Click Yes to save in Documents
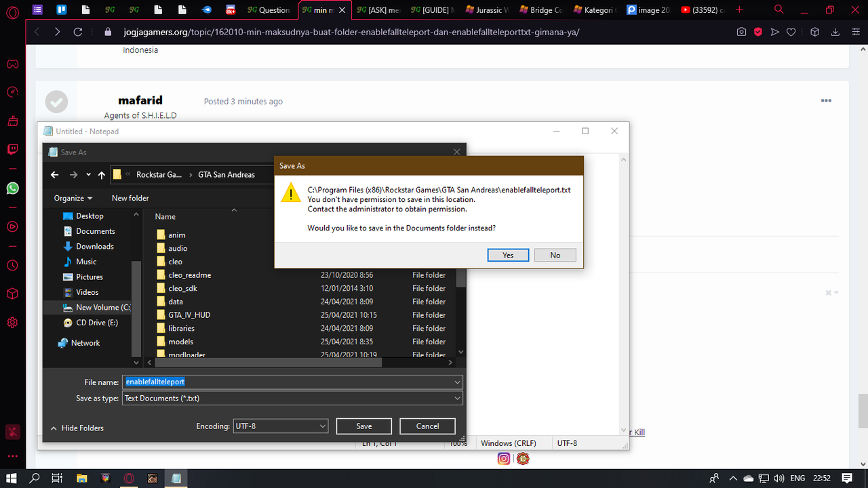 [508, 256]
